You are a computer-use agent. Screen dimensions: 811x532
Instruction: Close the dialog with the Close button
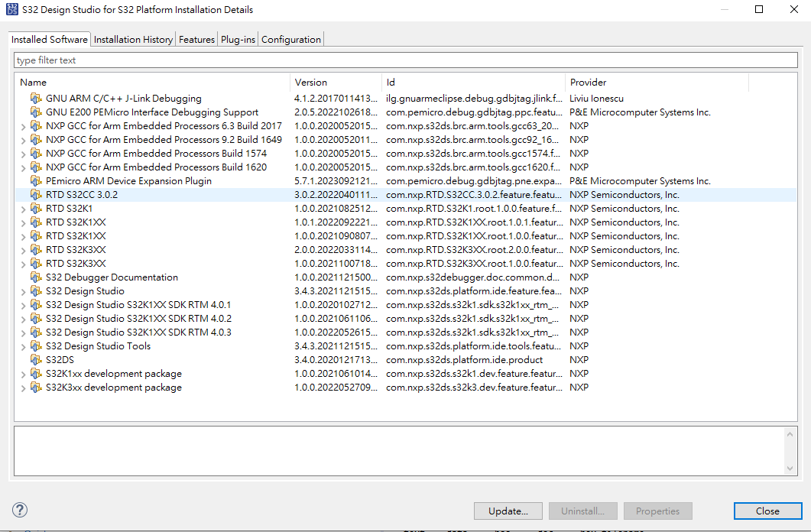tap(767, 511)
